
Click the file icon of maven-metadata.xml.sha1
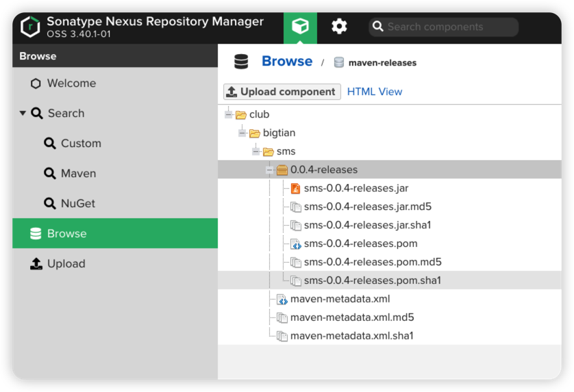pos(282,336)
